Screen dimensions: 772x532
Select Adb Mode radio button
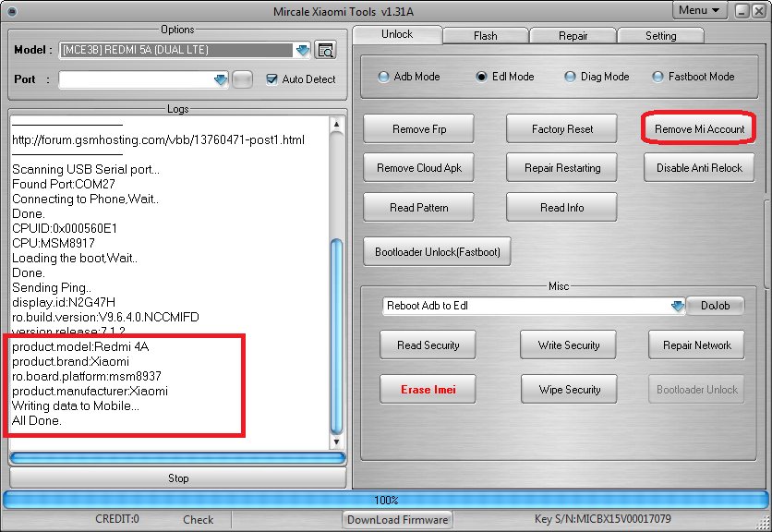tap(383, 77)
